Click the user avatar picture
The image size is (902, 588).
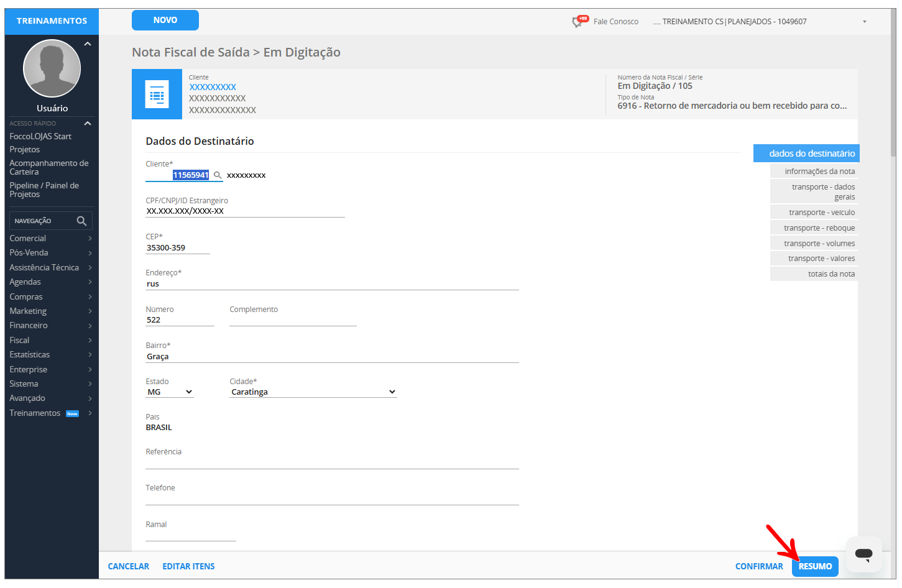52,68
